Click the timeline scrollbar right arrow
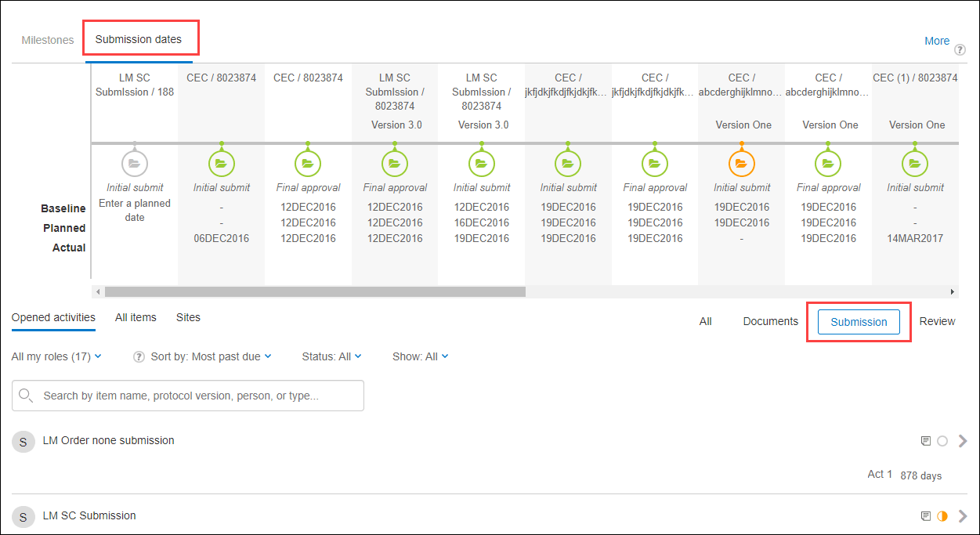This screenshot has height=535, width=980. point(953,291)
